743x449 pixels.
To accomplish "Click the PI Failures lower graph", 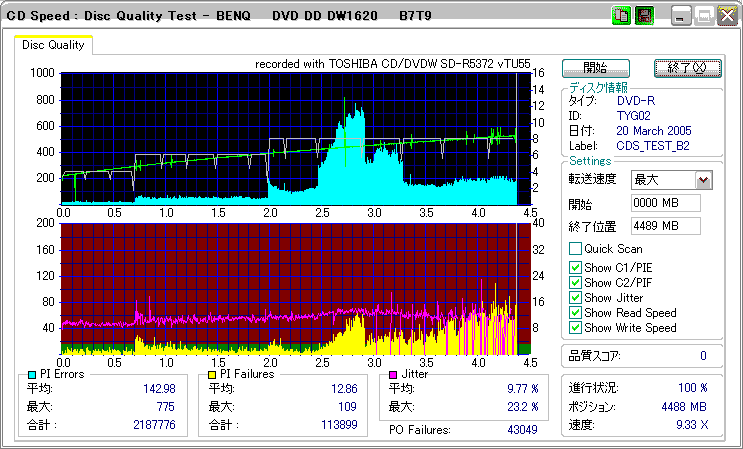I will click(x=296, y=289).
